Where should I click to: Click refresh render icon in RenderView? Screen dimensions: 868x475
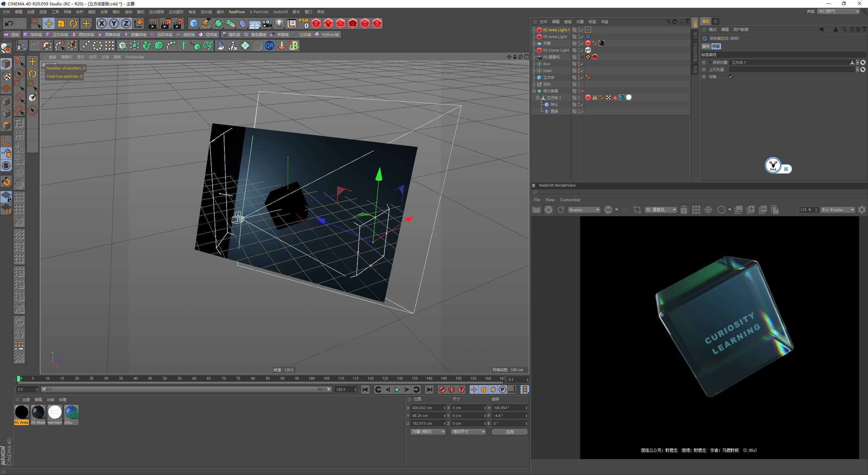pyautogui.click(x=561, y=210)
